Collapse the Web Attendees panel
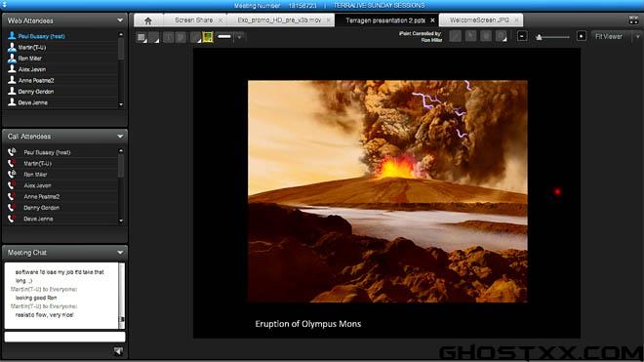Viewport: 644px width, 362px height. [x=120, y=20]
